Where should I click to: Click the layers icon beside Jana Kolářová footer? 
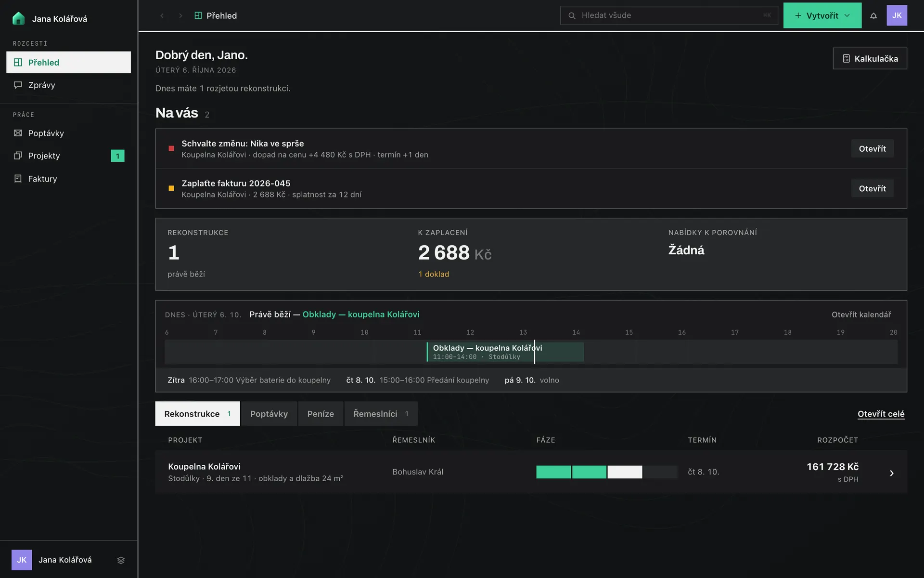(121, 560)
